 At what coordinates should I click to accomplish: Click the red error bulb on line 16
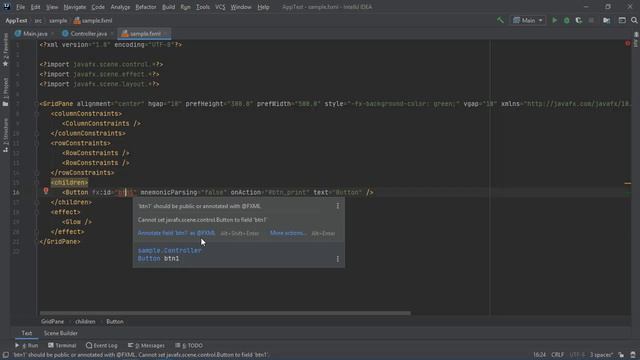[x=46, y=191]
